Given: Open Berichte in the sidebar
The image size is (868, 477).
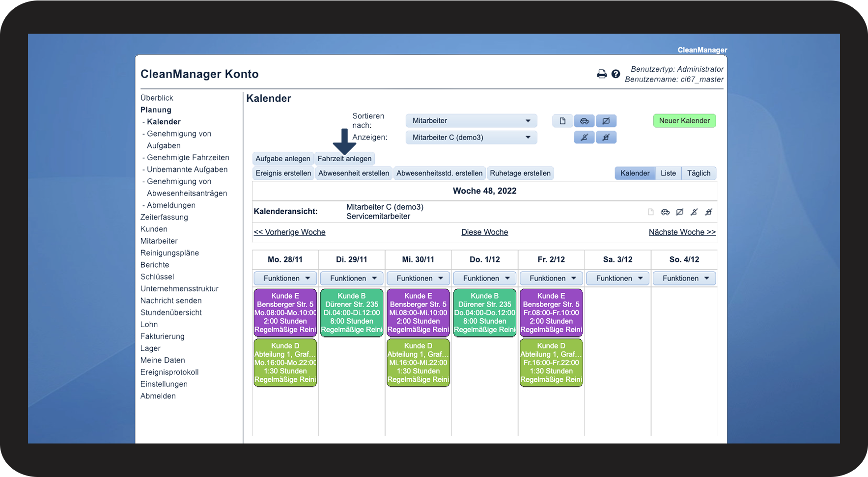Looking at the screenshot, I should 155,265.
